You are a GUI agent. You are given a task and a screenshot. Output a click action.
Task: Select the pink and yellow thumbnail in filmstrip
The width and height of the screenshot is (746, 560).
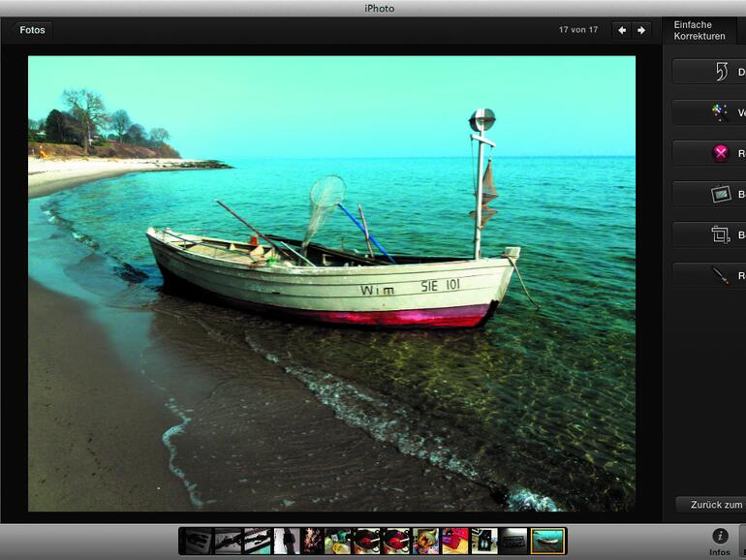tap(455, 542)
